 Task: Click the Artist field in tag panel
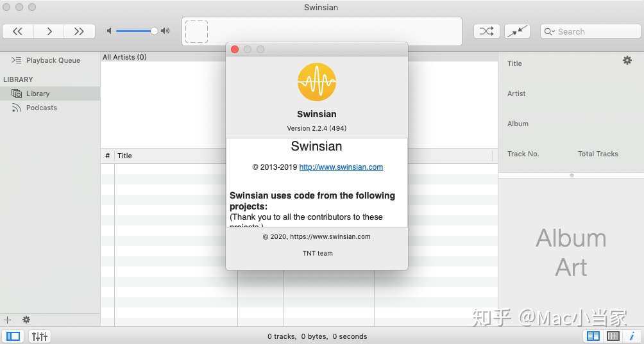[x=516, y=94]
